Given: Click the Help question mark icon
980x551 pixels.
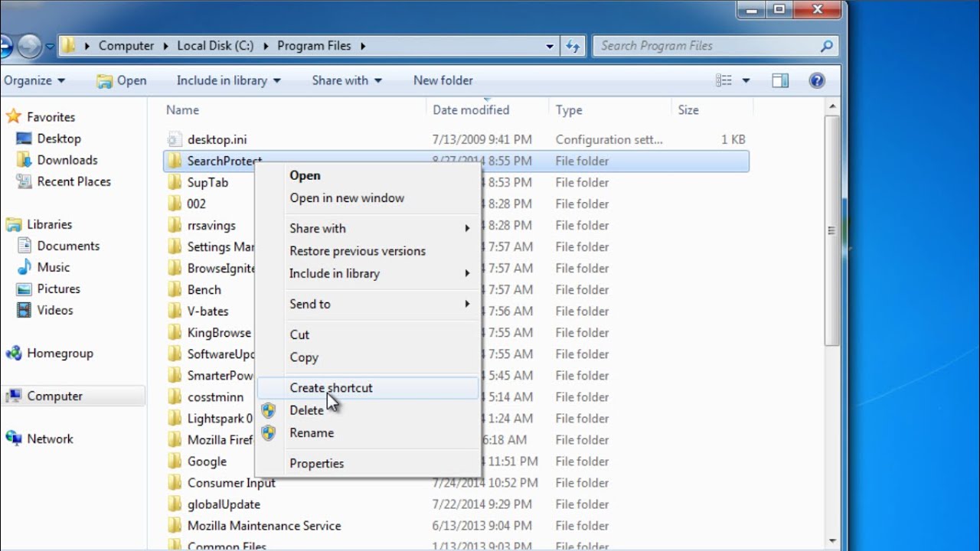Looking at the screenshot, I should coord(817,80).
